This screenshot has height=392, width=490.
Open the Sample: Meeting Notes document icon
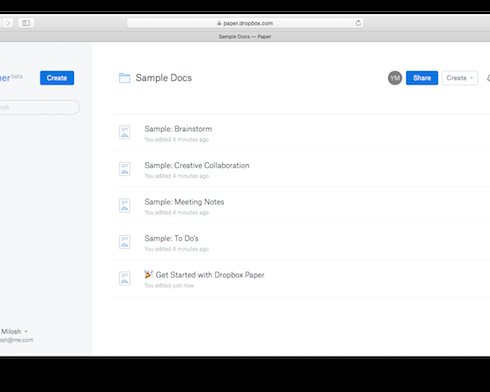[125, 205]
